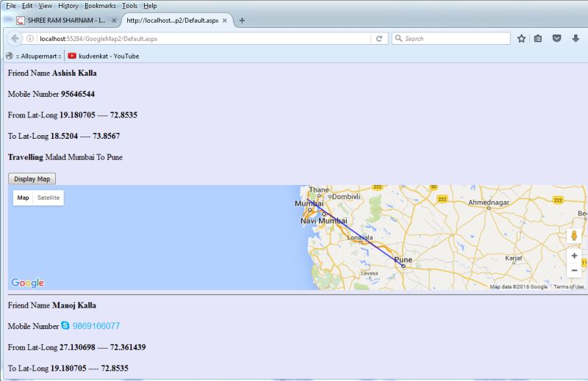Click the Pocket save icon
The height and width of the screenshot is (381, 588).
557,38
